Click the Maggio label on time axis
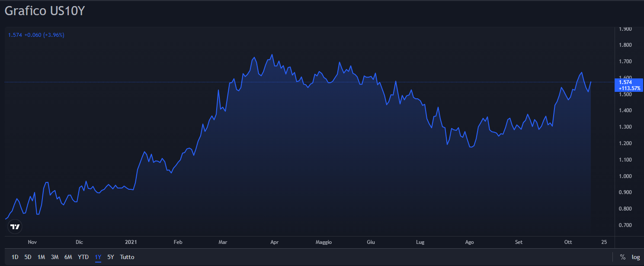This screenshot has width=644, height=266. (324, 242)
